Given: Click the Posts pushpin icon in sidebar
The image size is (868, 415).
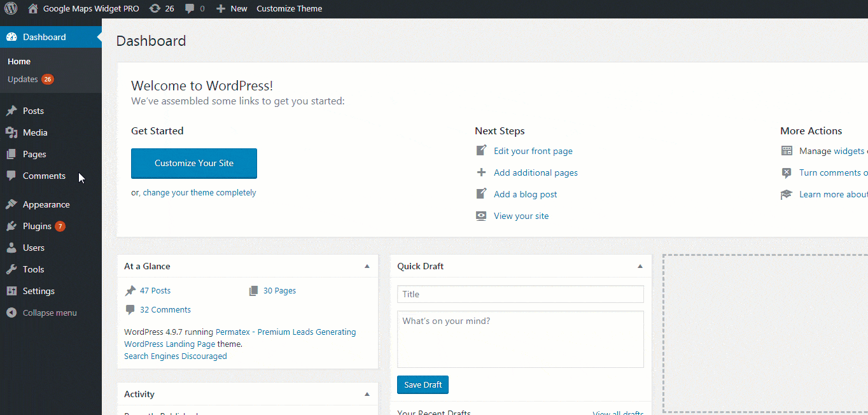Looking at the screenshot, I should pyautogui.click(x=11, y=111).
